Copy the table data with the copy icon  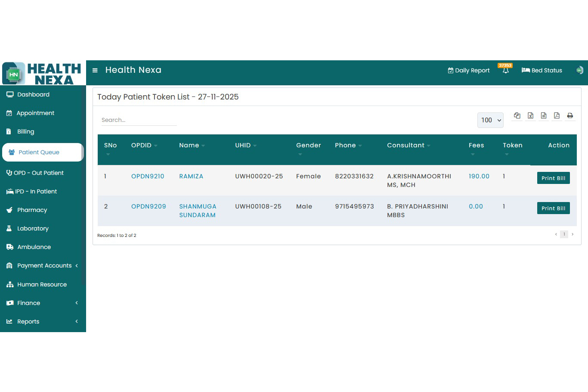point(517,115)
